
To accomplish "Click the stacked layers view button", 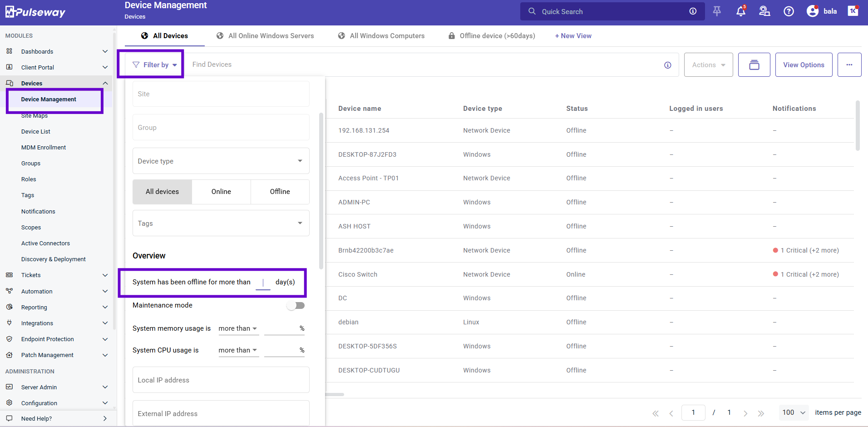I will tap(754, 65).
